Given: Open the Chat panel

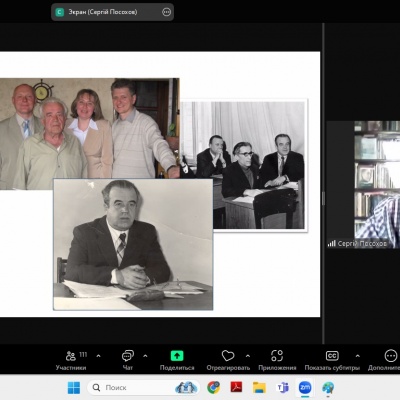Looking at the screenshot, I should tap(128, 360).
